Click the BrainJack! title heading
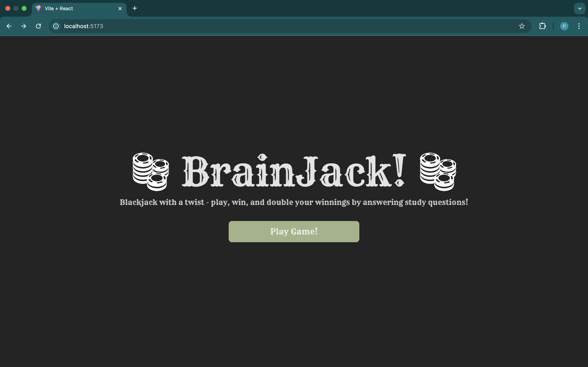Screen dimensions: 588x367 point(294,172)
